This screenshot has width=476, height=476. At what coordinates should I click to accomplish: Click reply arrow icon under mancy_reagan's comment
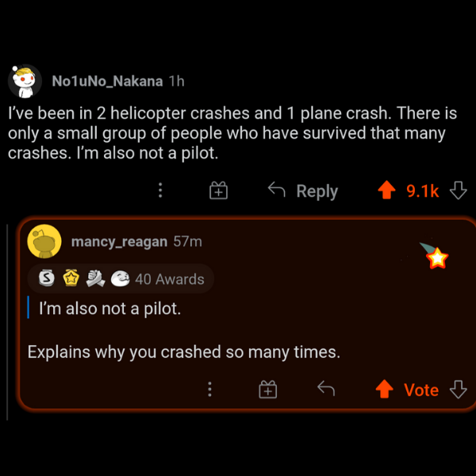click(x=325, y=389)
